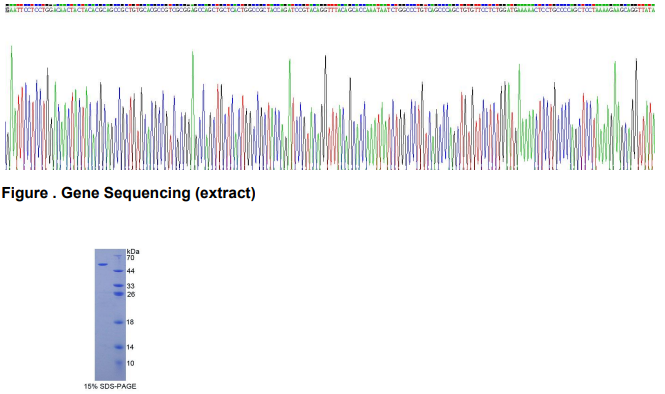This screenshot has height=394, width=665.
Task: Click the "Figure . Gene Sequencing (extract)" caption
Action: [129, 193]
